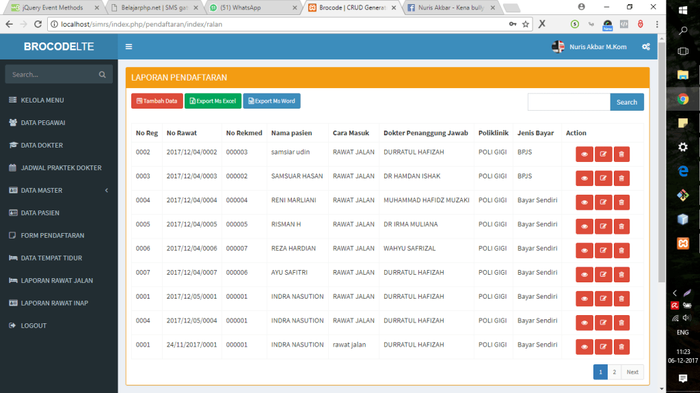Delete the AYU SAFITRI row

click(621, 275)
